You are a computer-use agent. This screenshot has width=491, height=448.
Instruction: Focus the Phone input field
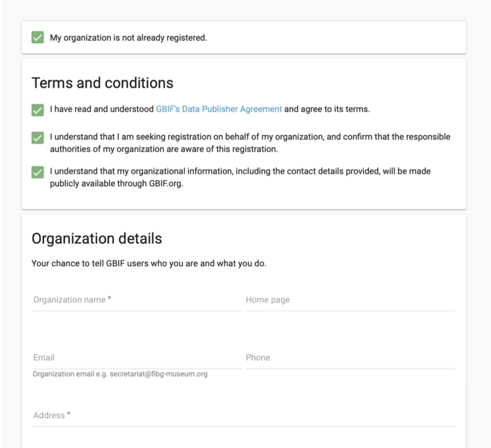point(350,358)
